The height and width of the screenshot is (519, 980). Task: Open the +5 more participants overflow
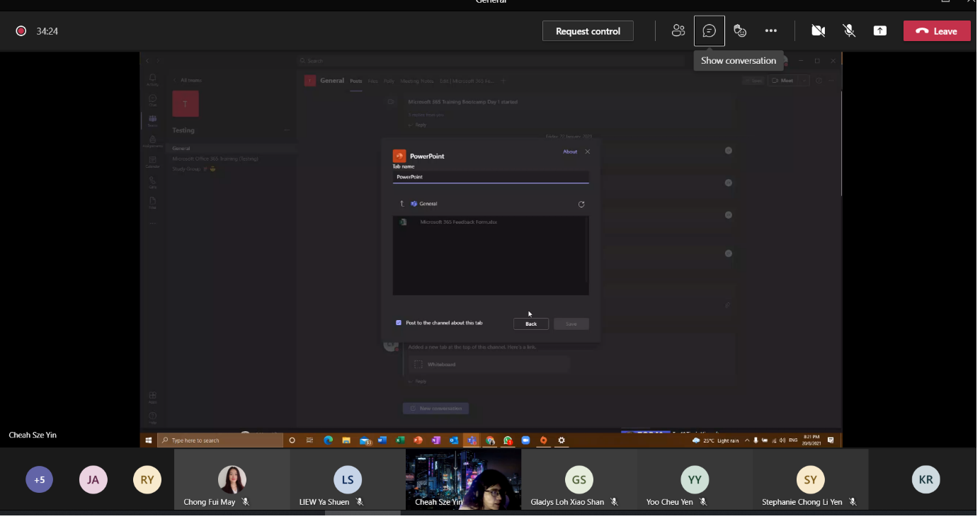(39, 479)
